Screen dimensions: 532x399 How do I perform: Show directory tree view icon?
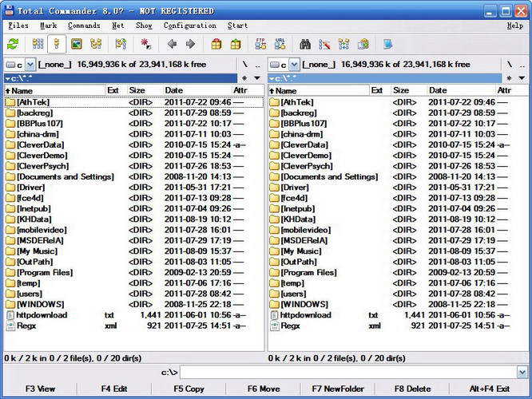tap(96, 44)
